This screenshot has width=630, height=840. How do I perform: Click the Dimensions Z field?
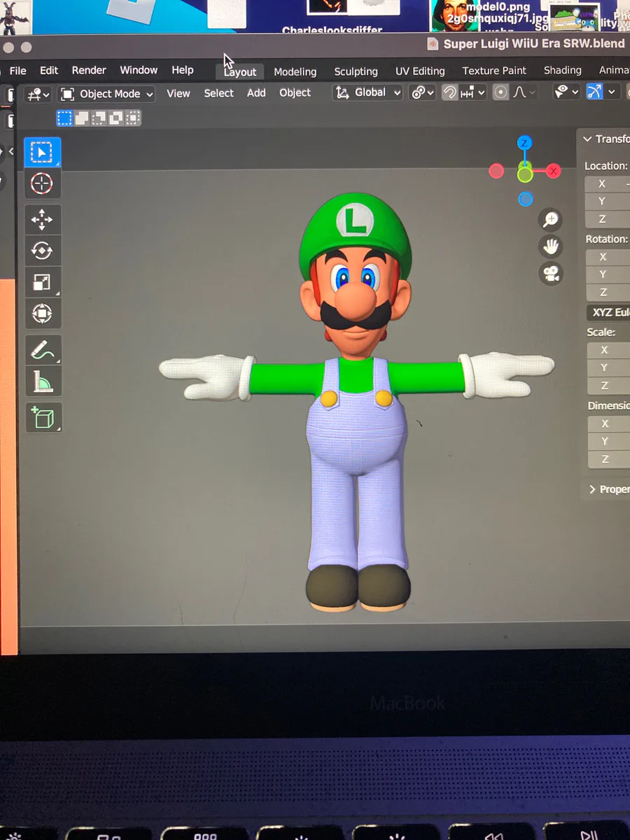[608, 459]
